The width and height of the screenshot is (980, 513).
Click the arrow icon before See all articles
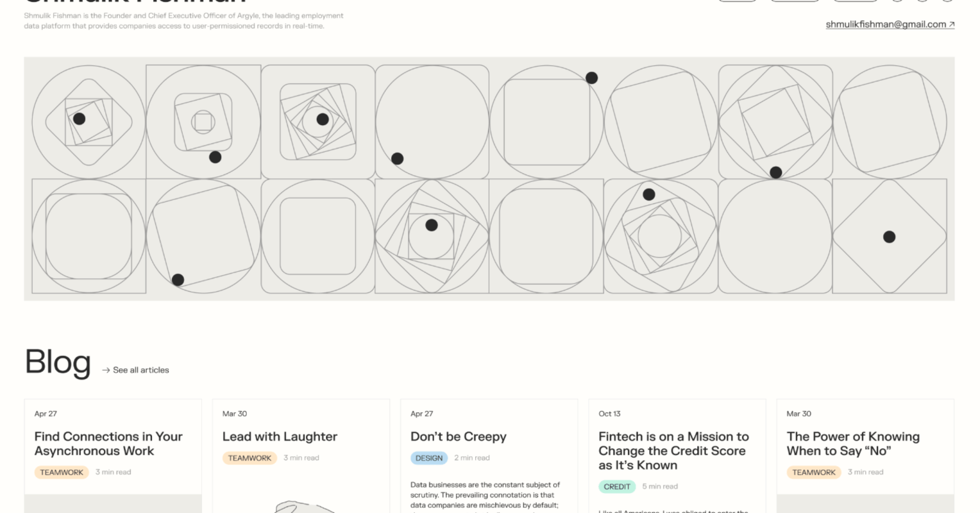pos(106,370)
